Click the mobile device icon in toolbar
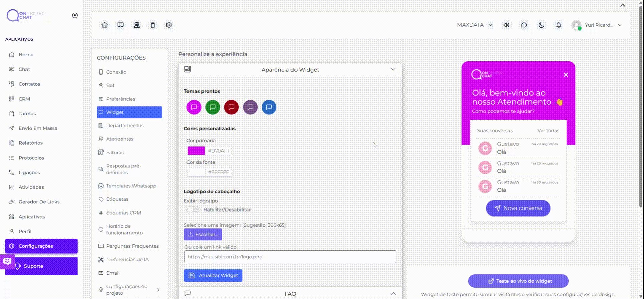This screenshot has height=299, width=644. pos(153,25)
